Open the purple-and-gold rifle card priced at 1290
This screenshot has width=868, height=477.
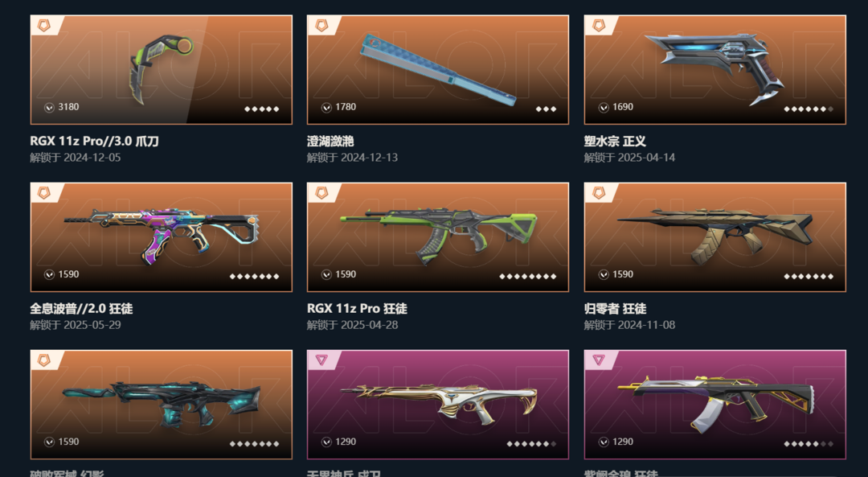714,405
